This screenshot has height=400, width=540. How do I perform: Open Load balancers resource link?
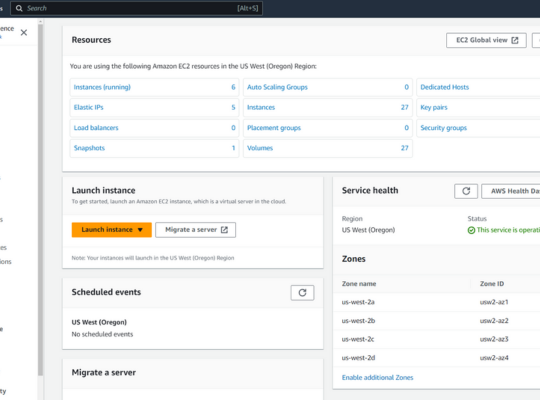click(x=96, y=128)
